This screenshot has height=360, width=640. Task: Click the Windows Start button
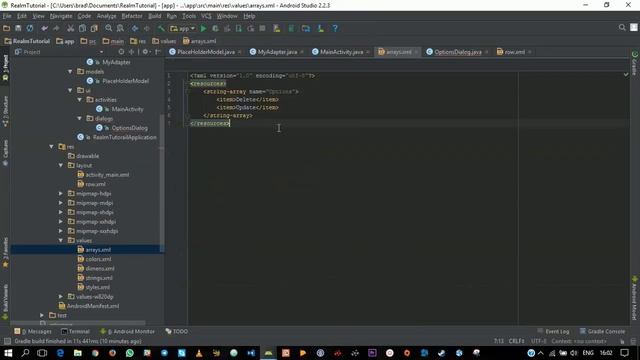click(8, 353)
